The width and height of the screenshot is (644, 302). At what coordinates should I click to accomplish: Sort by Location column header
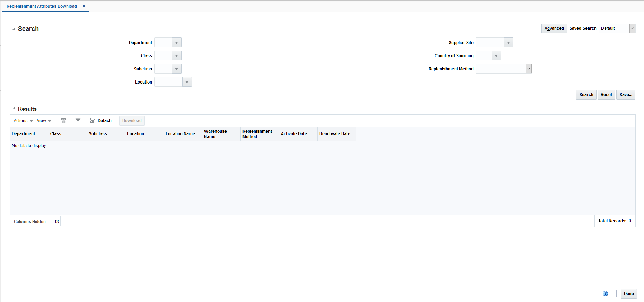(x=144, y=134)
